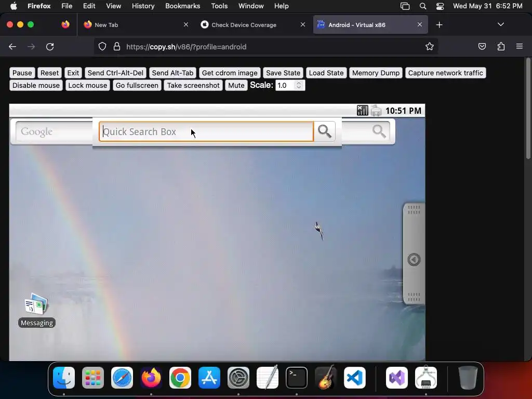Open Launchpad from the Dock
The image size is (532, 399).
[93, 378]
